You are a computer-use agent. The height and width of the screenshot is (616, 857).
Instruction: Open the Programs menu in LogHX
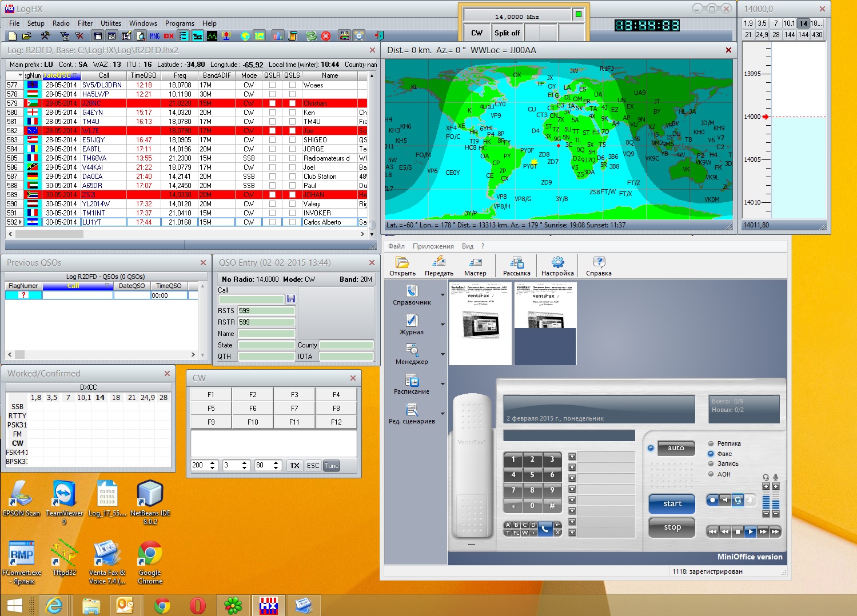[x=180, y=23]
